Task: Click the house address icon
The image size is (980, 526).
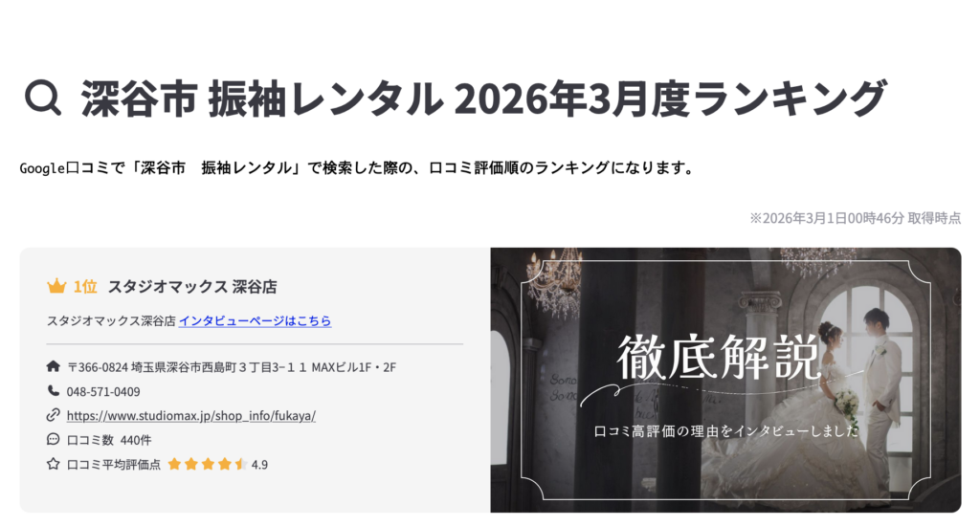Action: click(x=54, y=366)
